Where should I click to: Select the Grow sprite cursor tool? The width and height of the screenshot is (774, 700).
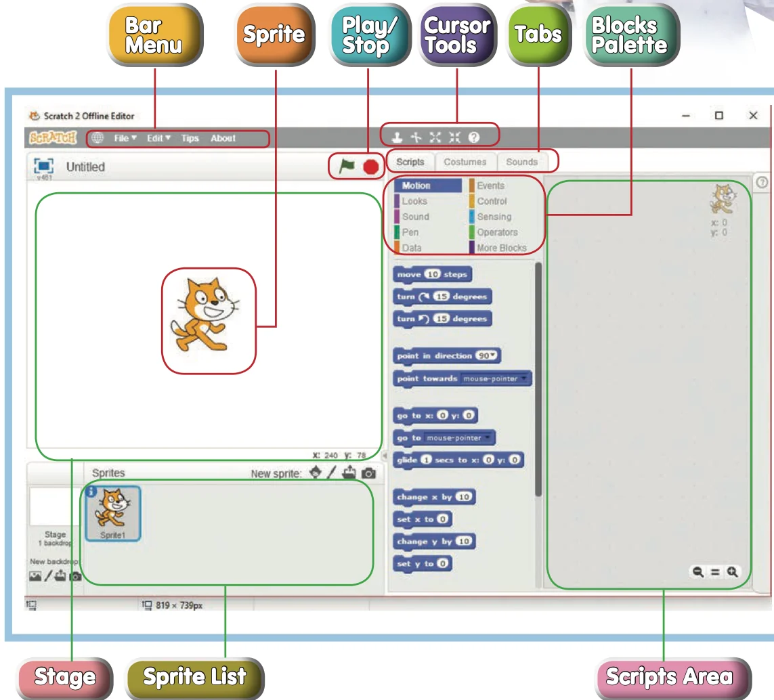tap(435, 137)
